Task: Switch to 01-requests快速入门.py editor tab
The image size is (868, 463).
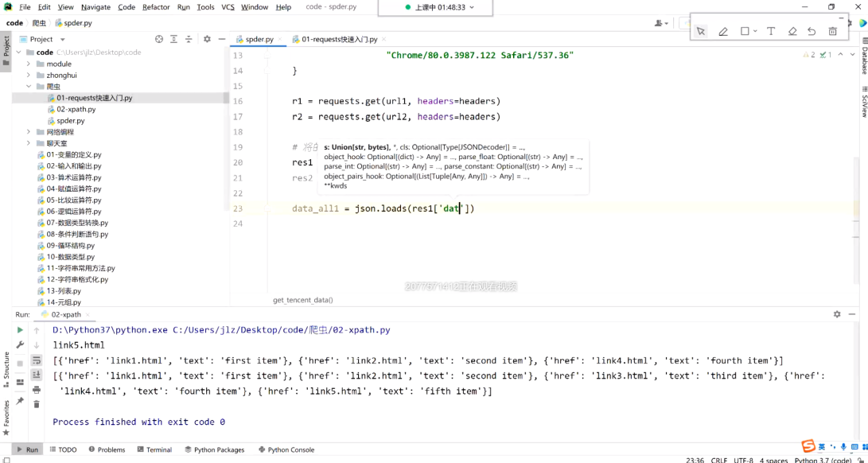Action: pos(340,39)
